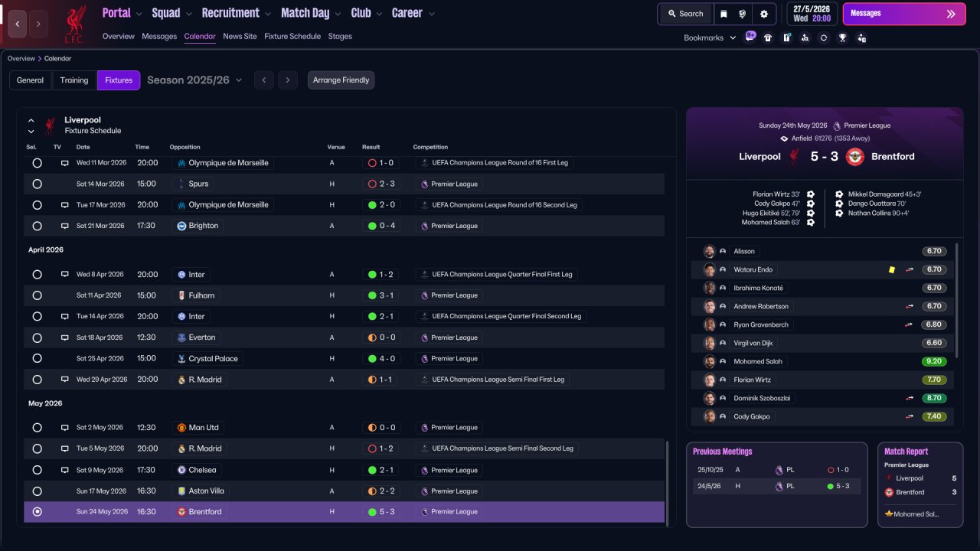
Task: Select the Aston Villa fixture radio button
Action: [x=37, y=491]
